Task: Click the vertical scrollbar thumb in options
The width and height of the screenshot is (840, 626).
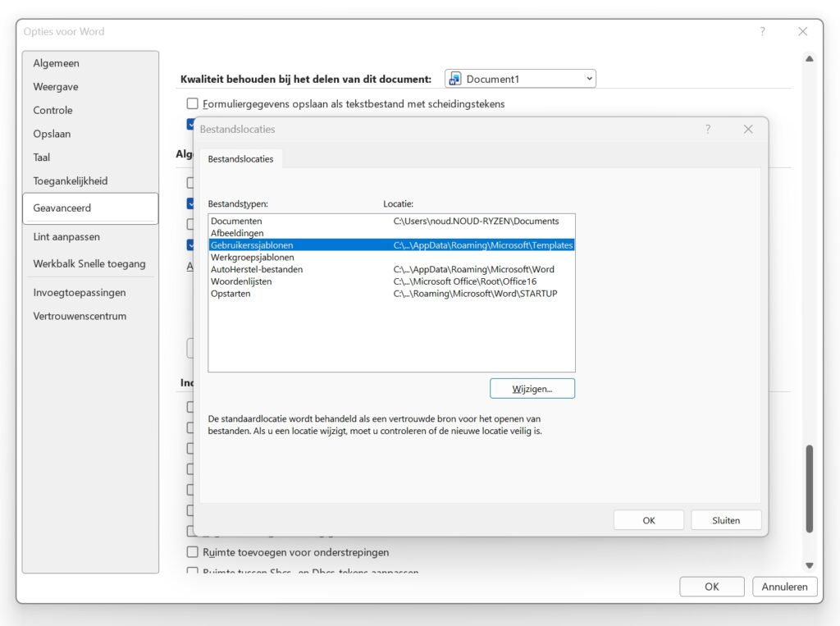Action: pyautogui.click(x=810, y=488)
